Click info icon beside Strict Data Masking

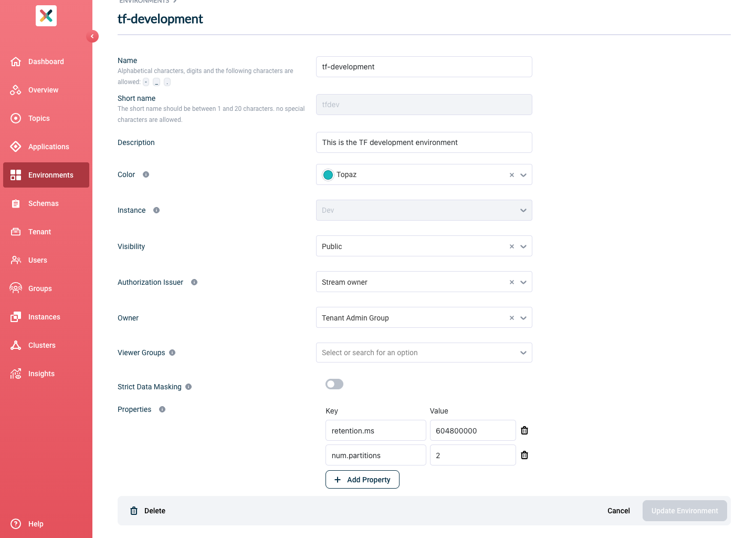pos(188,387)
